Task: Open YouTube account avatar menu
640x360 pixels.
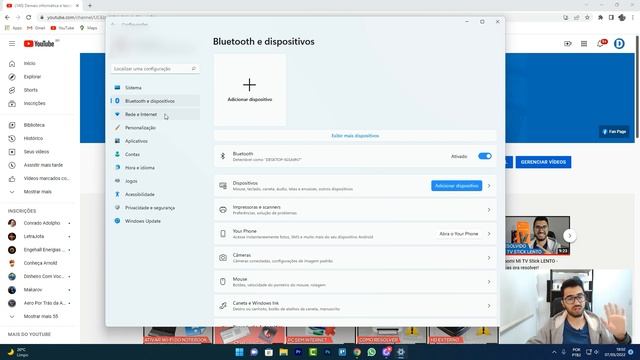Action: (x=619, y=43)
